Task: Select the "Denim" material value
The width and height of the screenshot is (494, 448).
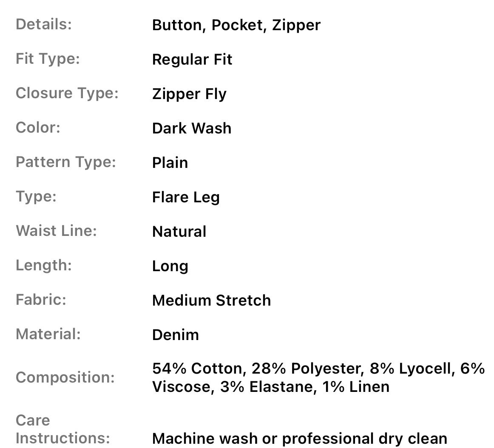Action: tap(176, 335)
